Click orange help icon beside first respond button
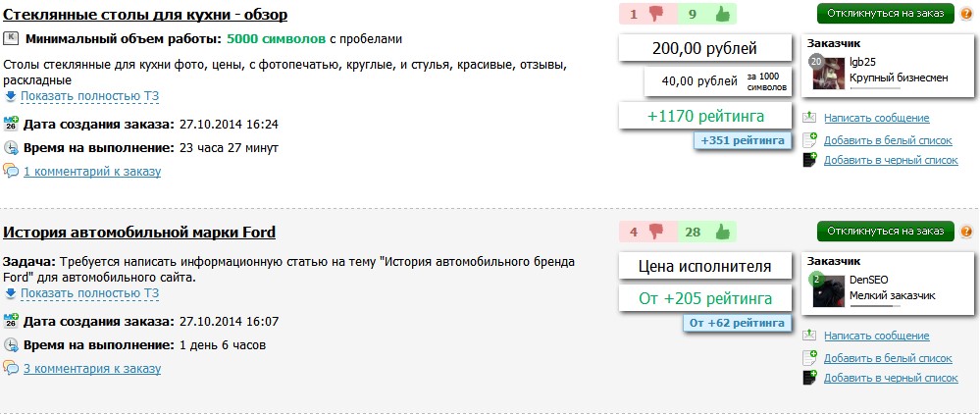Viewport: 980px width, 415px height. click(966, 15)
